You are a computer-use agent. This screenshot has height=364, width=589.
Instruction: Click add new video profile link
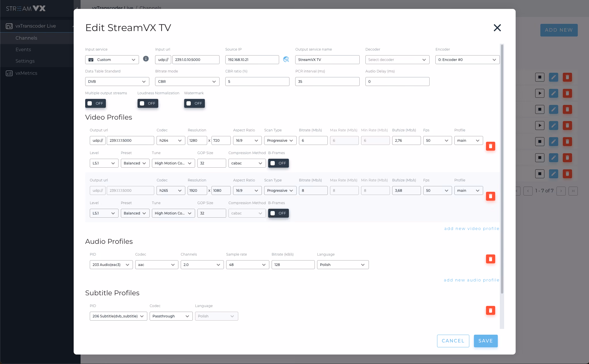[x=472, y=229]
